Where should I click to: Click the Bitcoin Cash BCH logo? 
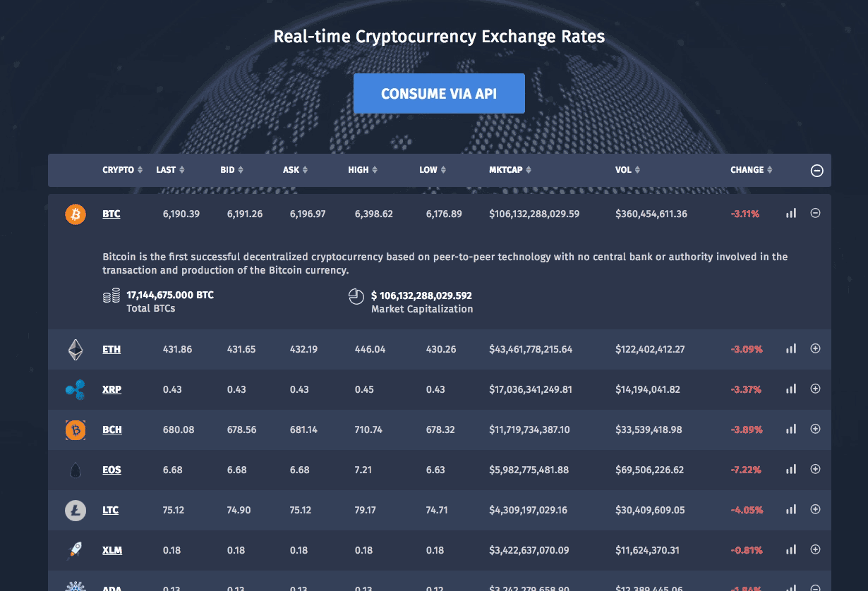click(x=76, y=429)
